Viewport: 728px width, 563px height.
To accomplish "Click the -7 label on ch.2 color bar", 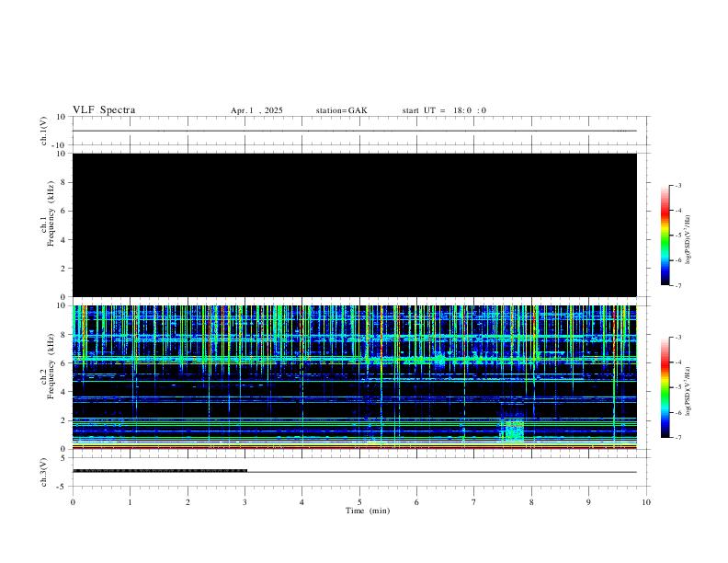I will coord(678,438).
